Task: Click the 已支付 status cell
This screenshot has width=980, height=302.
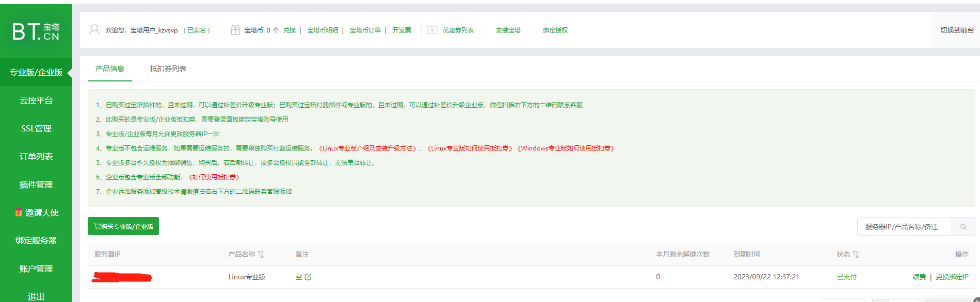Action: point(847,277)
